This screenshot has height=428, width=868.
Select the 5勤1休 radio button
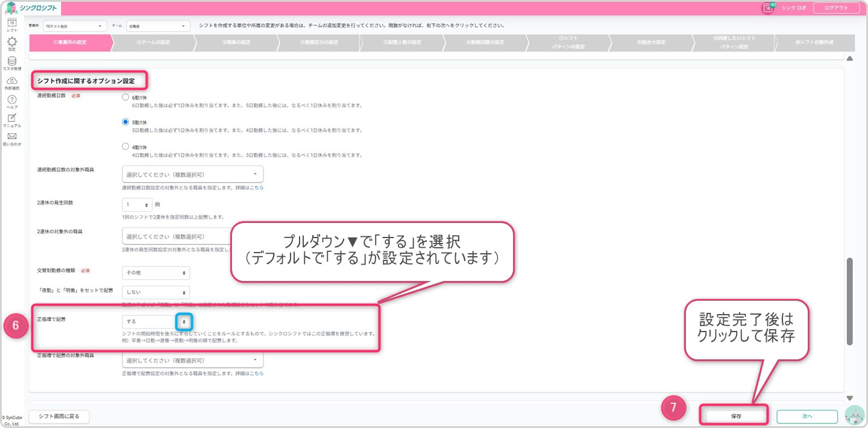point(125,122)
